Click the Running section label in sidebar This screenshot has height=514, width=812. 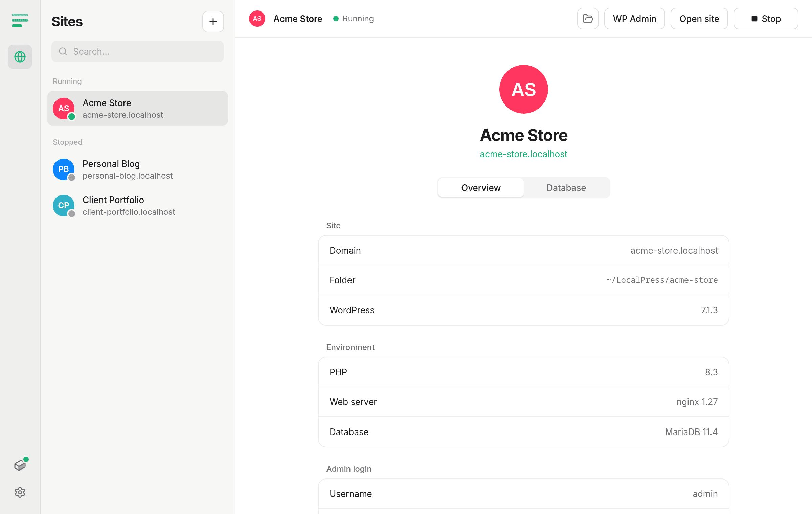click(x=67, y=81)
